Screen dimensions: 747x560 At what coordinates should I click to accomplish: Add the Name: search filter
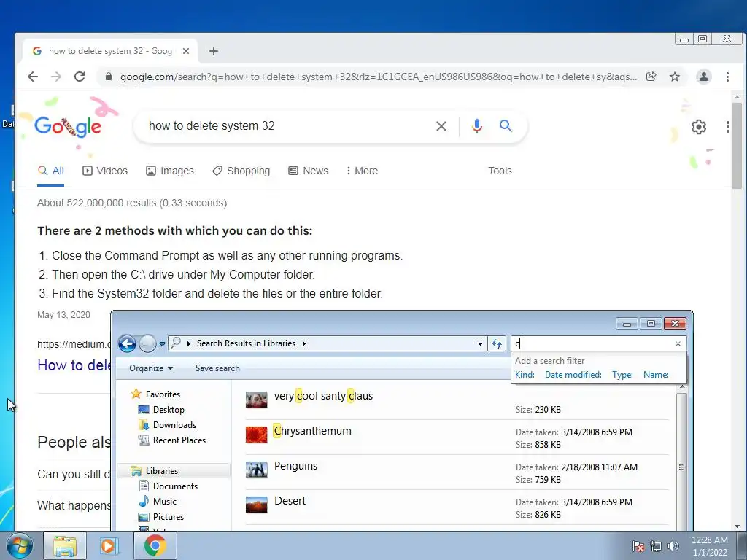pyautogui.click(x=656, y=375)
